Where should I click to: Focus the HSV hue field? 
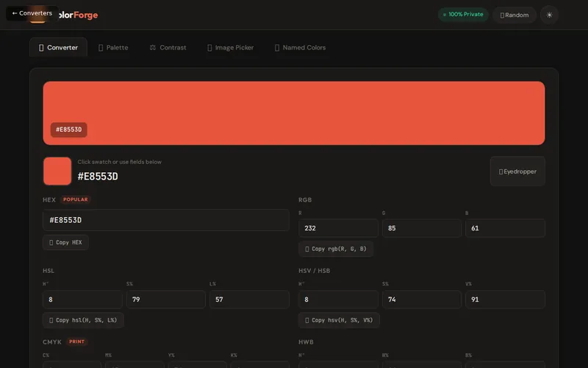(x=338, y=300)
